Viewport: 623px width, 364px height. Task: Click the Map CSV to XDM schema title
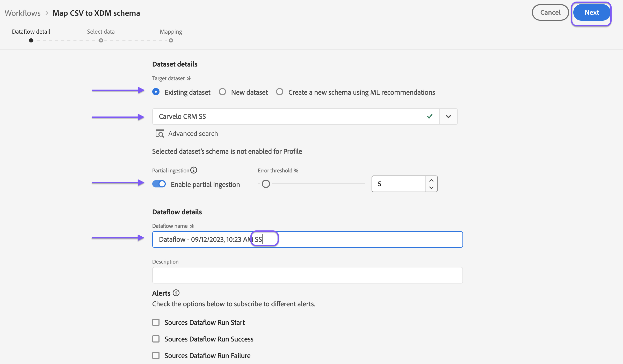click(96, 13)
